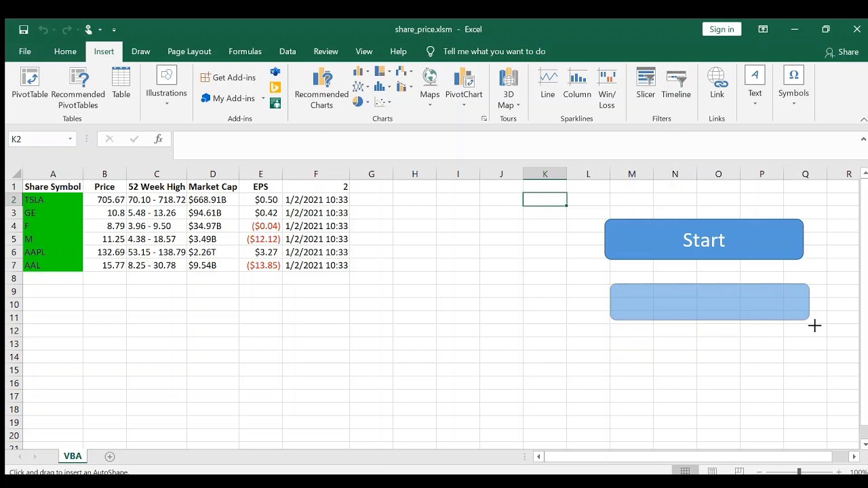Screen dimensions: 868x488
Task: Open the 3D Map menu
Action: [508, 88]
